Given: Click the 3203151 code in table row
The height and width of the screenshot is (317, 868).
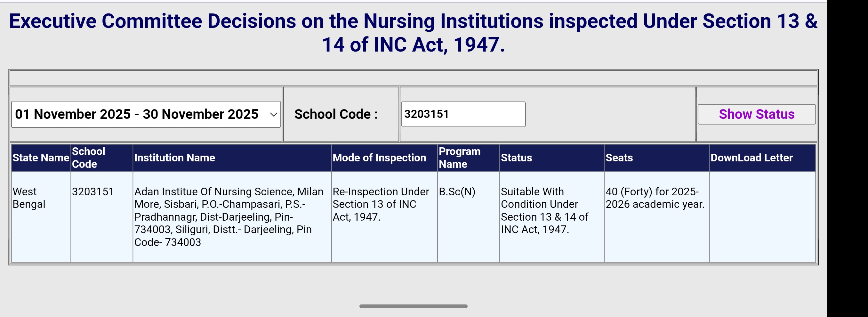Looking at the screenshot, I should click(93, 192).
